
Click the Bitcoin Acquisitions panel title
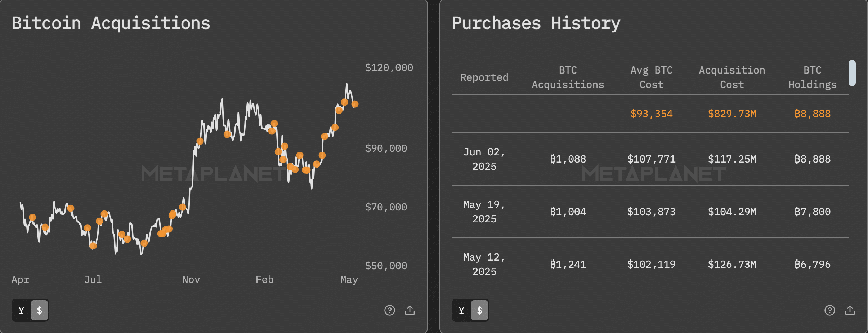111,23
